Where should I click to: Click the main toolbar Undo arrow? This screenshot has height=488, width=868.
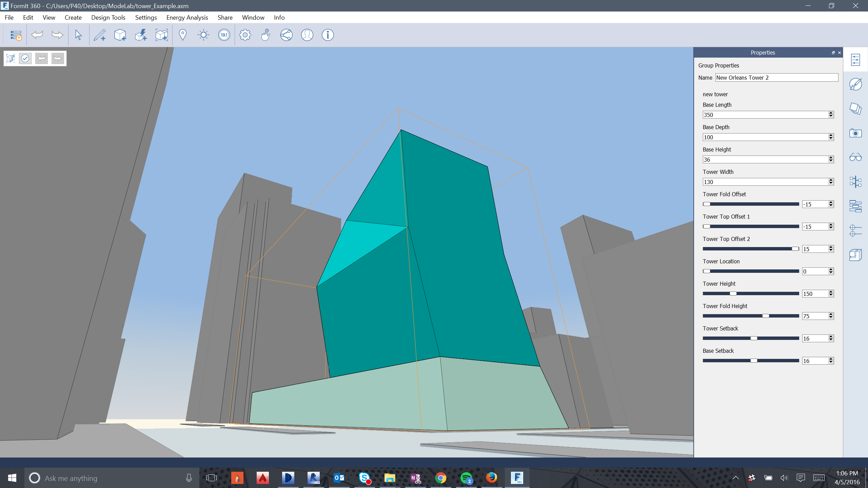tap(37, 35)
